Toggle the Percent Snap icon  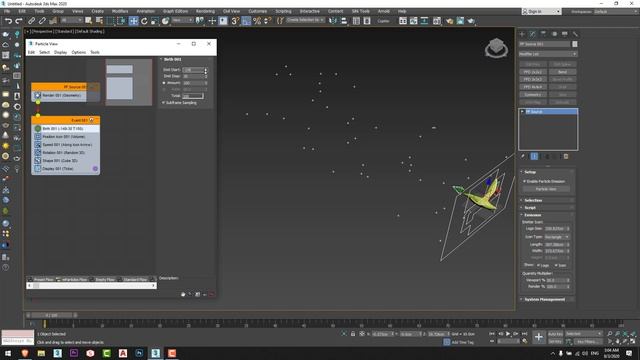(x=257, y=21)
